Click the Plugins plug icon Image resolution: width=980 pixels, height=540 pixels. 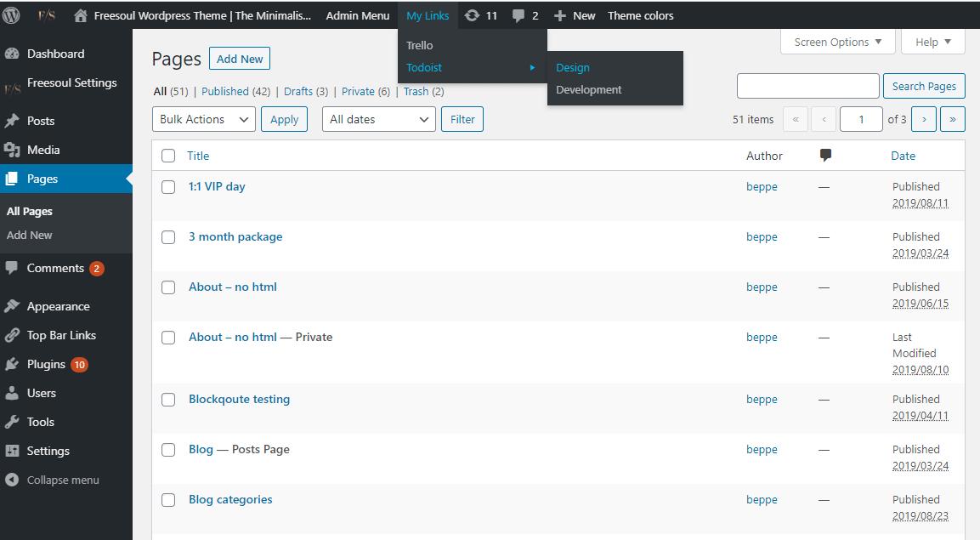point(12,364)
